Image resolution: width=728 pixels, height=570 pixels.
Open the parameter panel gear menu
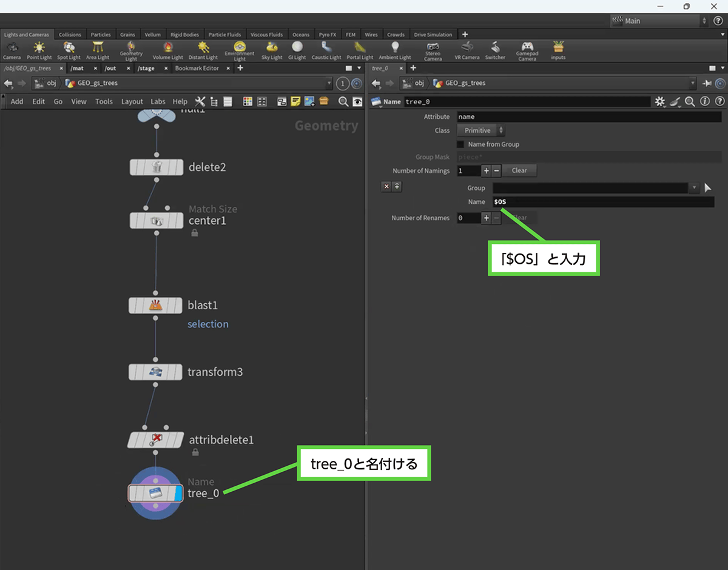coord(660,102)
